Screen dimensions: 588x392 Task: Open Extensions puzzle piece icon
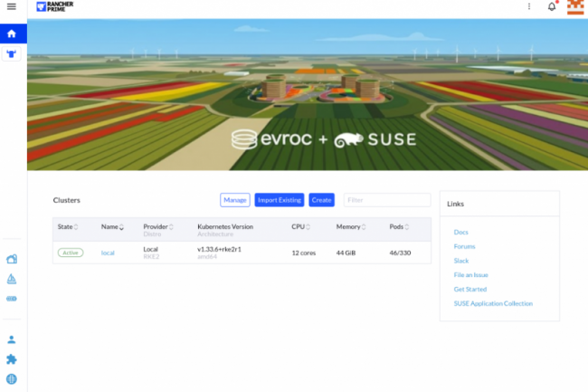pyautogui.click(x=12, y=359)
